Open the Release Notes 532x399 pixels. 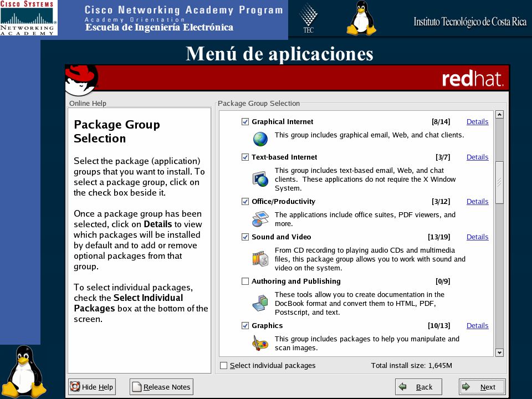click(161, 387)
